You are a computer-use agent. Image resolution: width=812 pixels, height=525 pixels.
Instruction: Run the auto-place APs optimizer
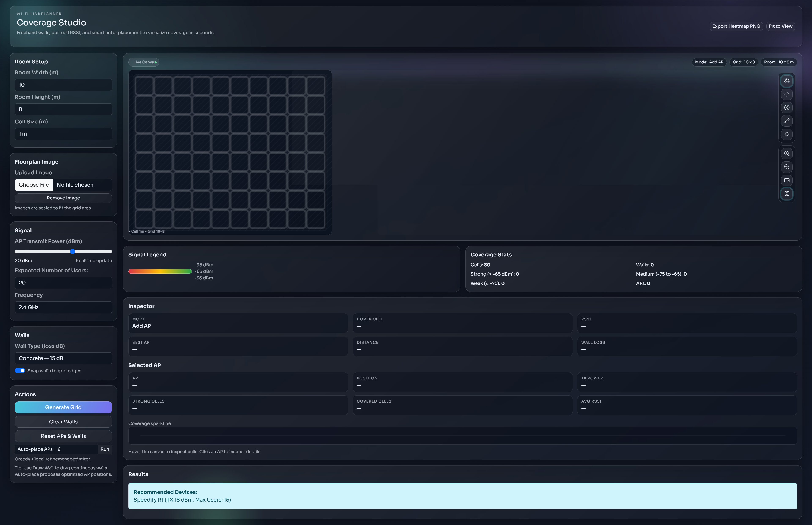[x=105, y=449]
